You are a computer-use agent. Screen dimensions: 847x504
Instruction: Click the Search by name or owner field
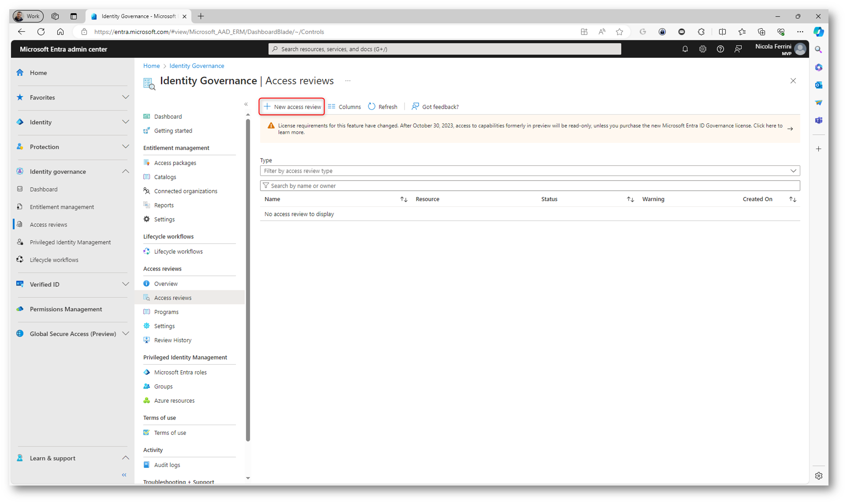530,186
